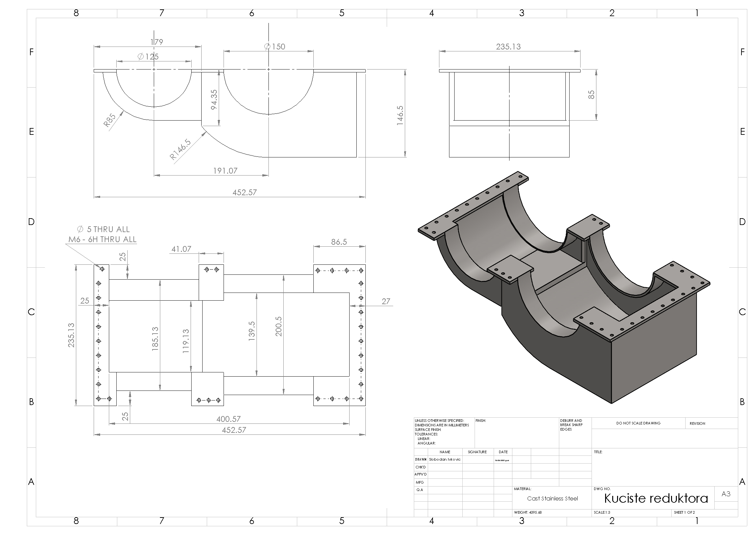Select the 86.5 flange dimension
The height and width of the screenshot is (535, 756).
[339, 242]
